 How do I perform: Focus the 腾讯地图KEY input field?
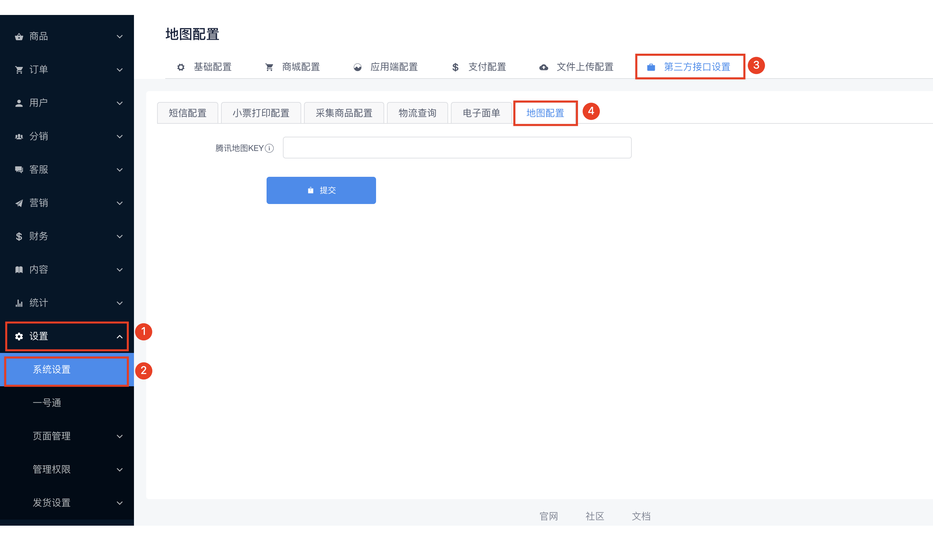(457, 148)
